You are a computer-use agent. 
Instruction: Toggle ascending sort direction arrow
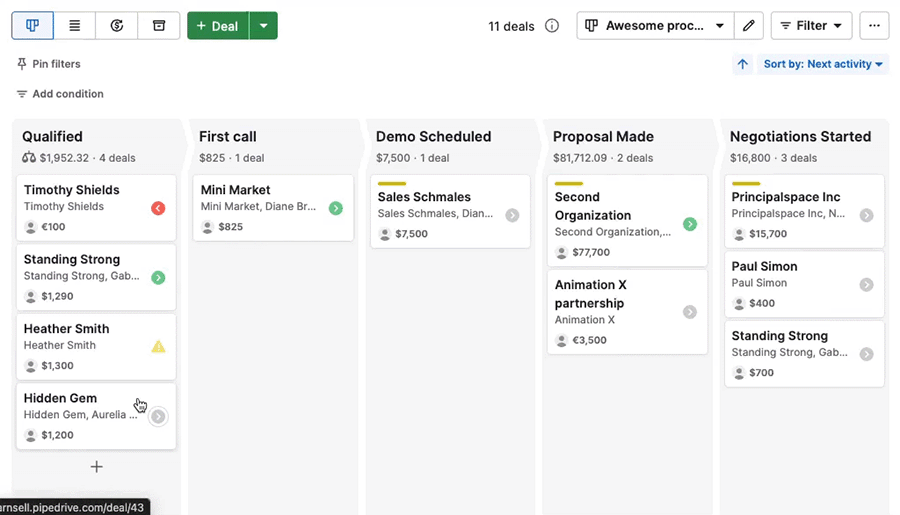[743, 64]
